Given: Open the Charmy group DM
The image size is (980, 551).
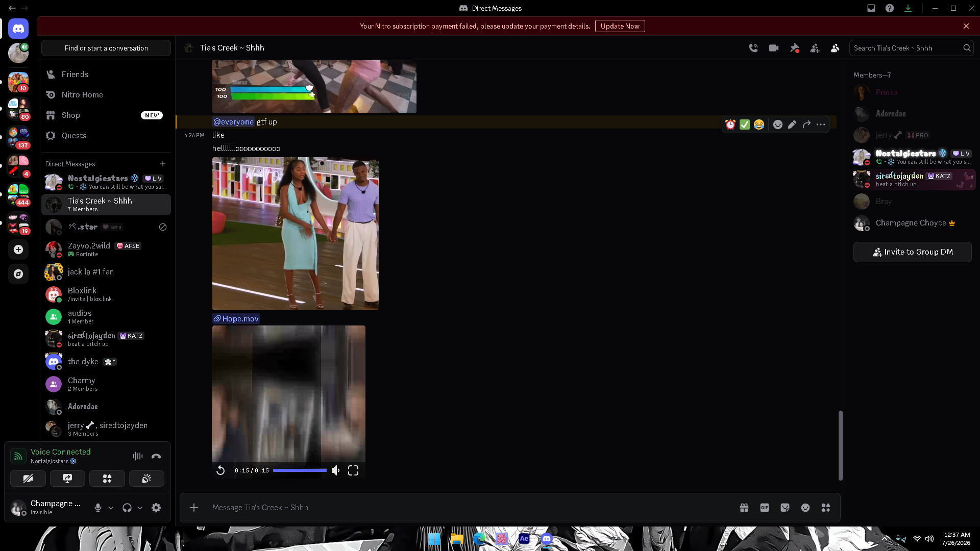Looking at the screenshot, I should (106, 384).
